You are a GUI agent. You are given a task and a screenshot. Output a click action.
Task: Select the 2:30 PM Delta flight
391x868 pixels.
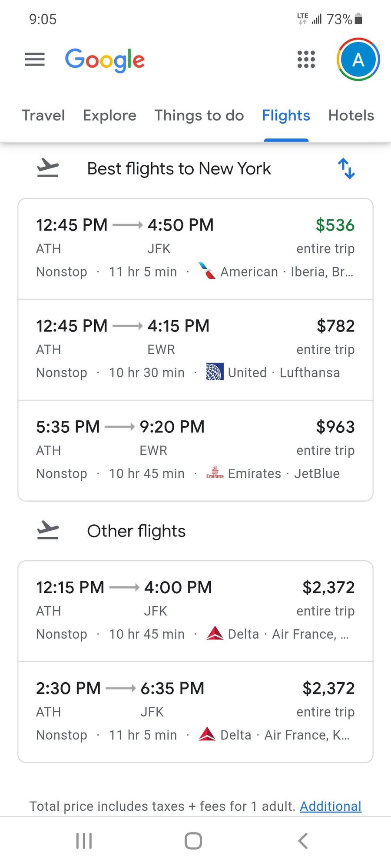click(195, 712)
